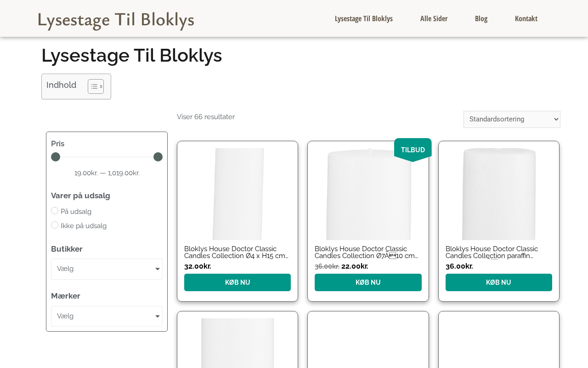Open the Standardsortering sort dropdown
This screenshot has width=588, height=368.
point(511,119)
